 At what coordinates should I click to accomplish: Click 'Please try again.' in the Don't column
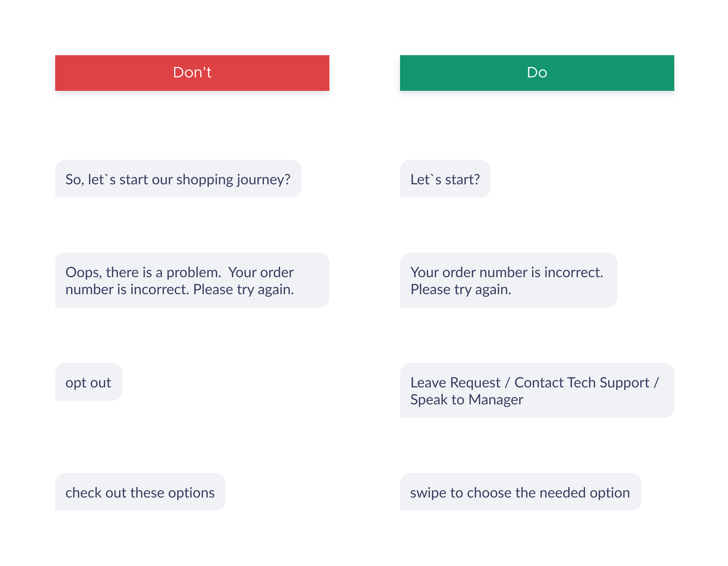click(x=244, y=289)
